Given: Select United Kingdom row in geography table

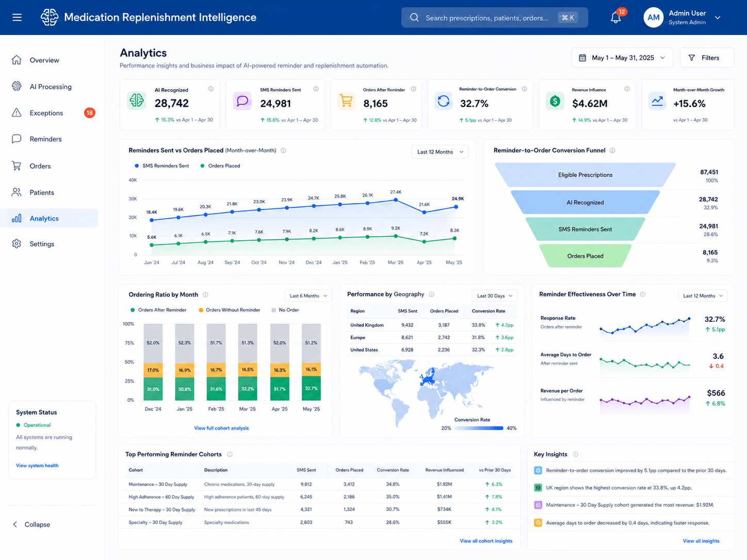Looking at the screenshot, I should pyautogui.click(x=431, y=325).
